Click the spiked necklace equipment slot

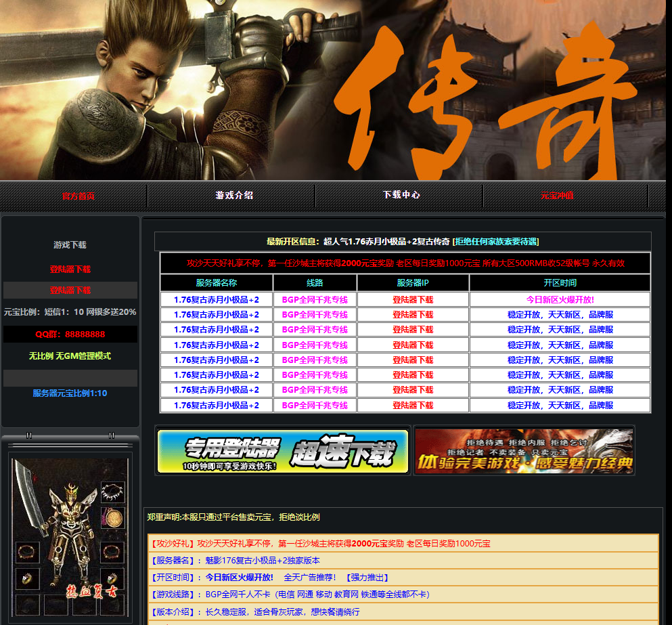pyautogui.click(x=112, y=492)
